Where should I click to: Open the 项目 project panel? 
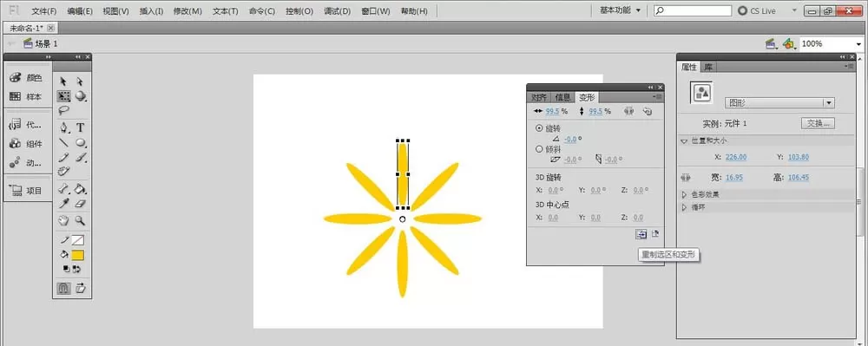click(x=26, y=191)
